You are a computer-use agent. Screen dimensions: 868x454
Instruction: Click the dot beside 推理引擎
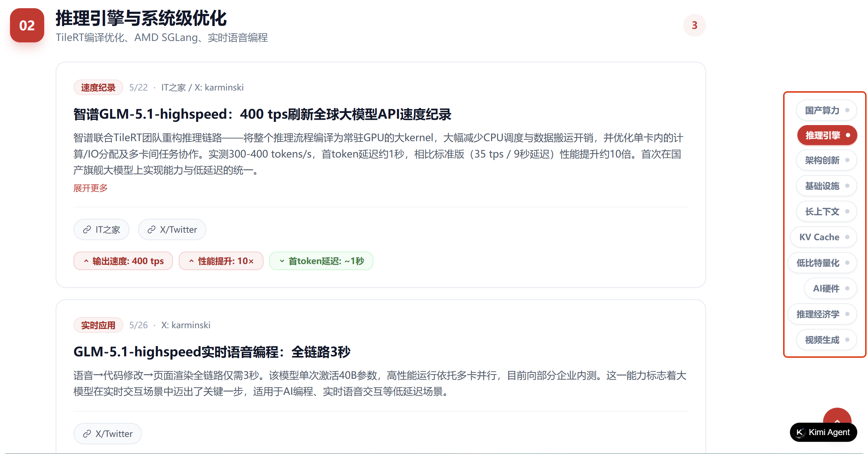point(848,135)
